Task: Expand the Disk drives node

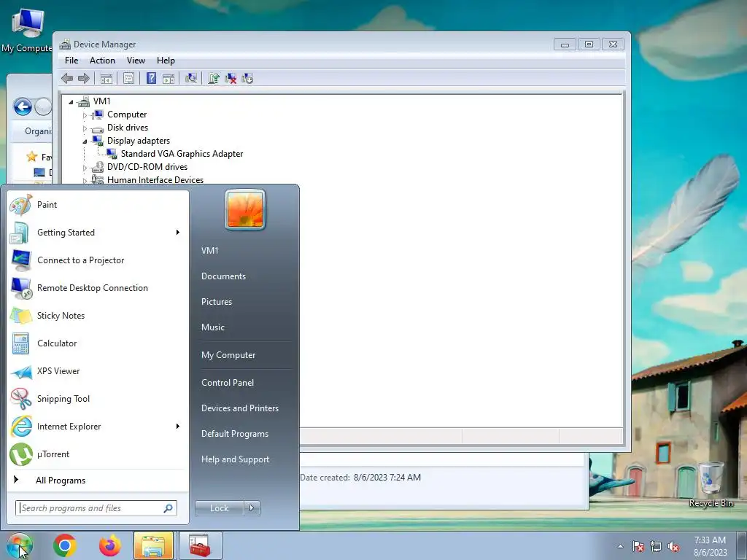Action: pyautogui.click(x=85, y=128)
